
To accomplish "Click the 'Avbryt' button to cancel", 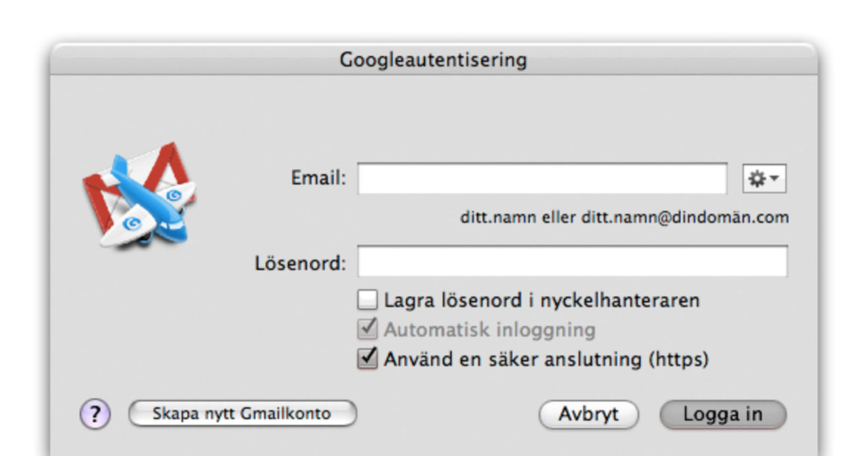I will point(589,414).
